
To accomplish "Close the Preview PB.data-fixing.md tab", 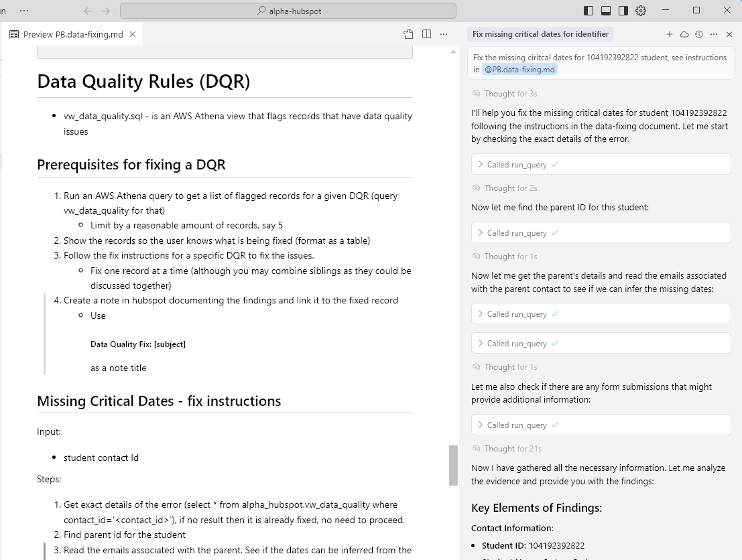I will 133,34.
